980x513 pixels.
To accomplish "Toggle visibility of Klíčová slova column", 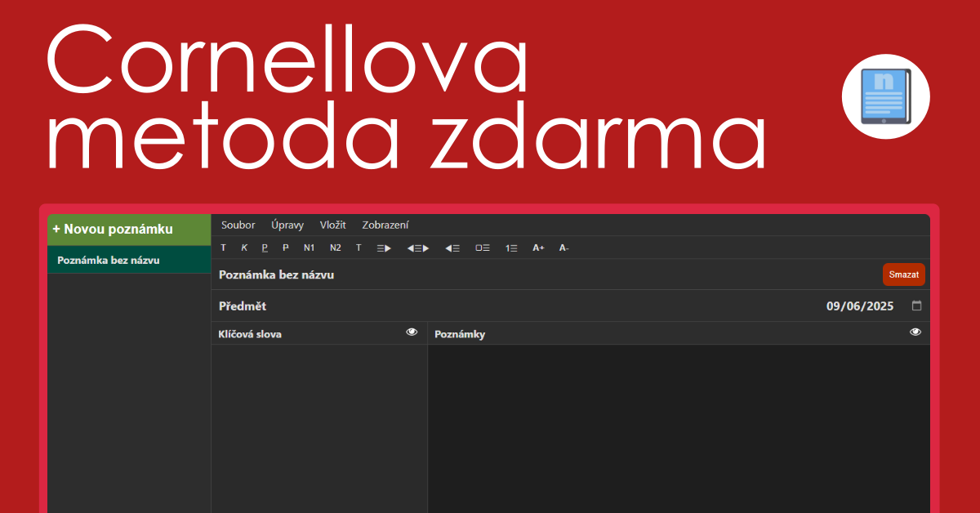I will coord(412,332).
